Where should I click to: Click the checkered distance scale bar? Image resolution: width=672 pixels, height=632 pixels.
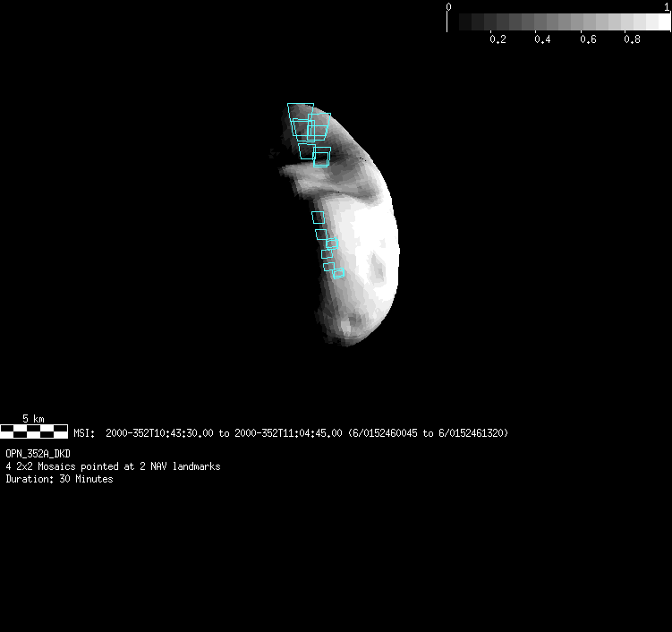click(x=34, y=431)
